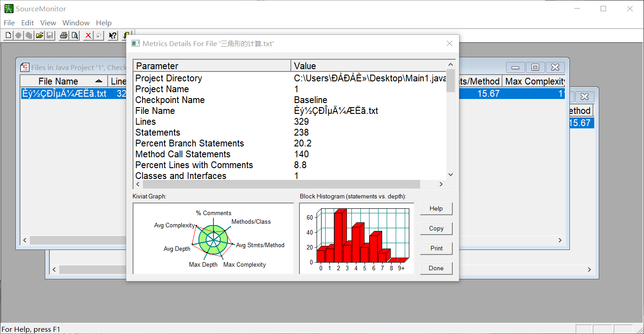Open the Edit menu
644x334 pixels.
[x=28, y=23]
